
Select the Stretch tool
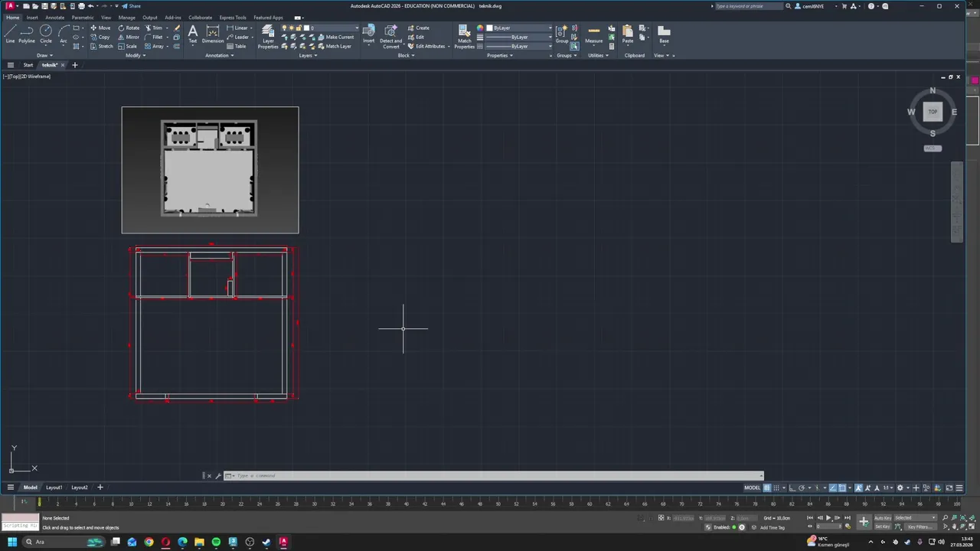pos(101,46)
